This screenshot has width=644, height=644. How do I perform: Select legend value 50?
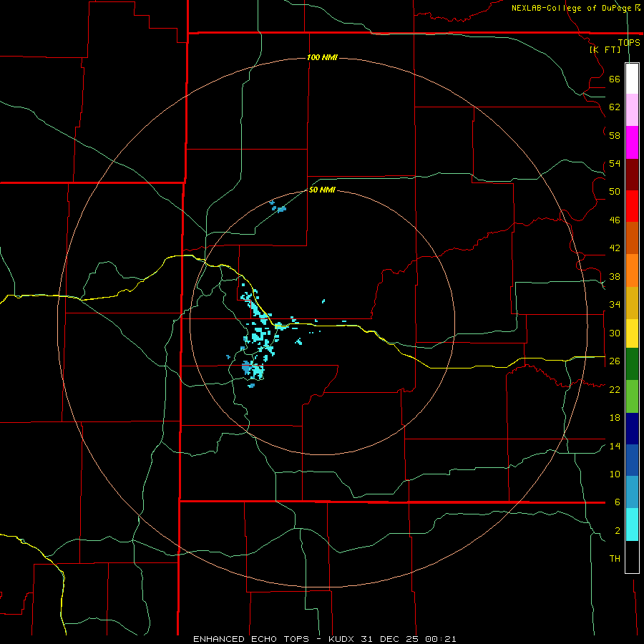615,192
